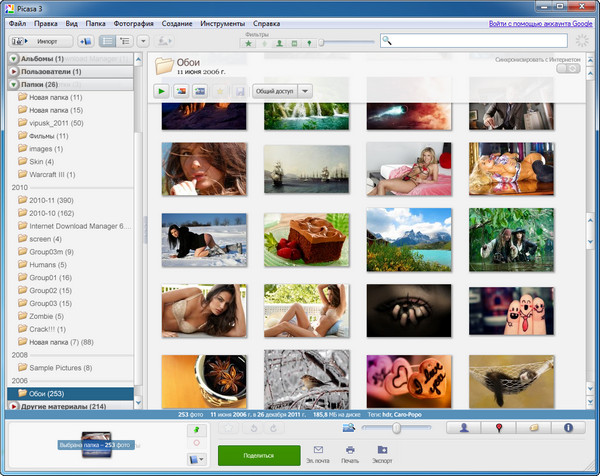This screenshot has height=476, width=600.
Task: Open the places panel with red pin icon
Action: (500, 428)
